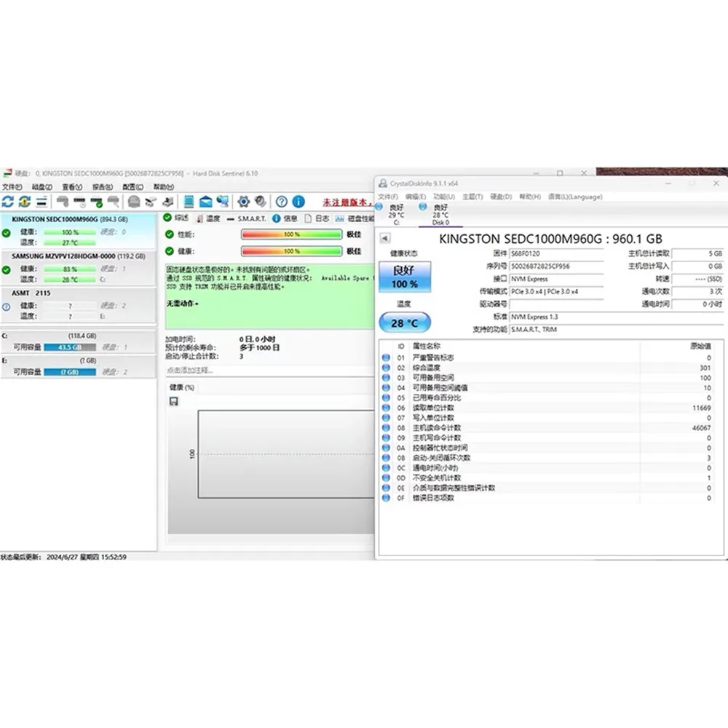The height and width of the screenshot is (728, 728).
Task: Switch to the 温度 temperature tab
Action: click(208, 218)
